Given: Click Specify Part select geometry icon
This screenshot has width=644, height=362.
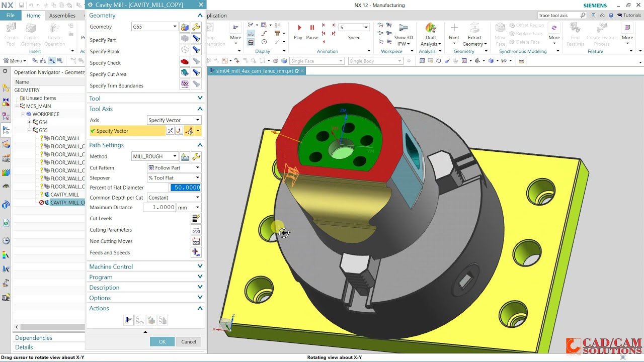Looking at the screenshot, I should click(185, 39).
